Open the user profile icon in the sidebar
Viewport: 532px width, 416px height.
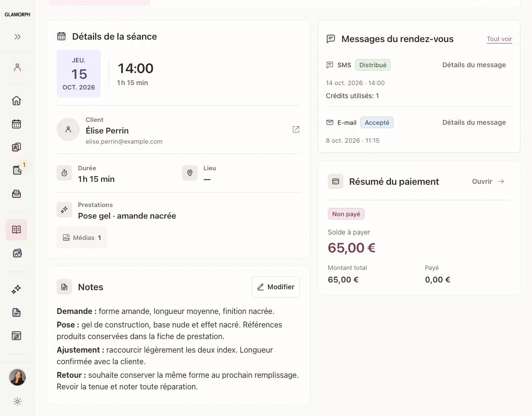pyautogui.click(x=17, y=67)
